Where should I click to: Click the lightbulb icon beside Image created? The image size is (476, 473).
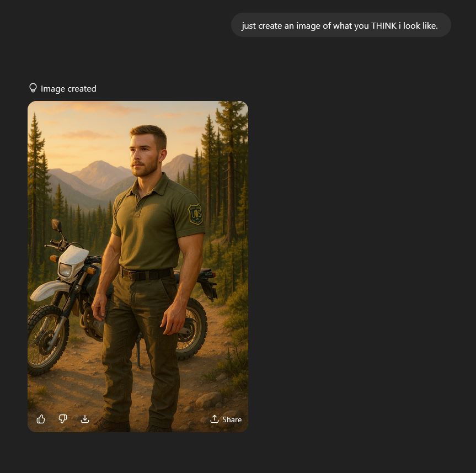click(x=33, y=88)
